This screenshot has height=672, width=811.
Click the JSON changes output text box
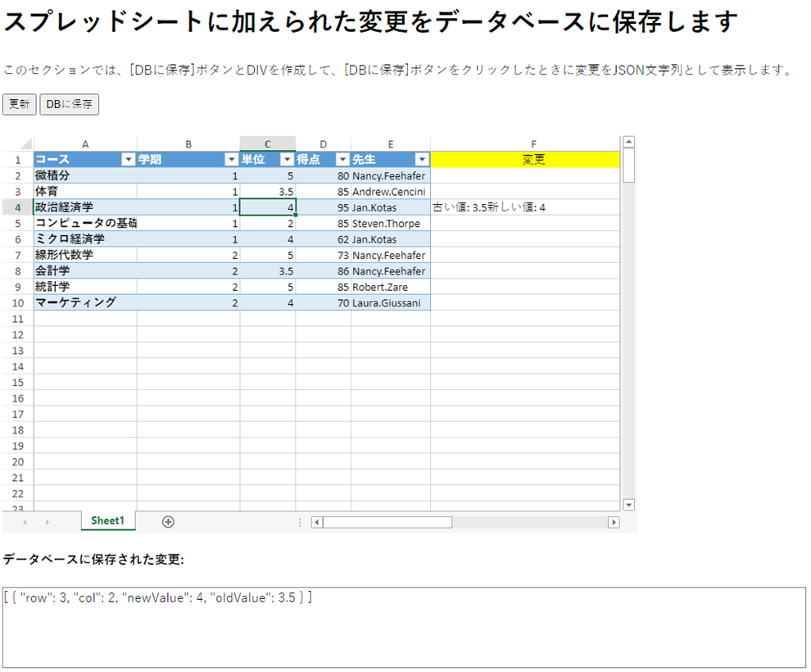[404, 627]
